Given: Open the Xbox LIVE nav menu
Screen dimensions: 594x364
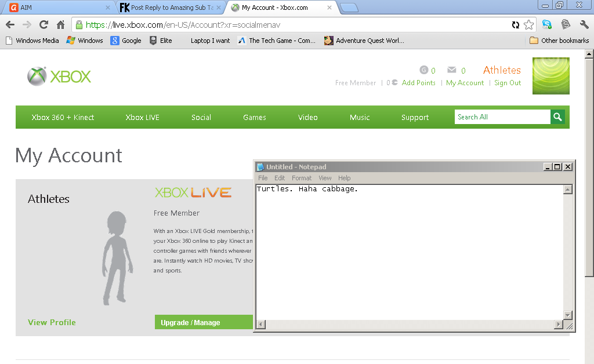Looking at the screenshot, I should (x=143, y=117).
